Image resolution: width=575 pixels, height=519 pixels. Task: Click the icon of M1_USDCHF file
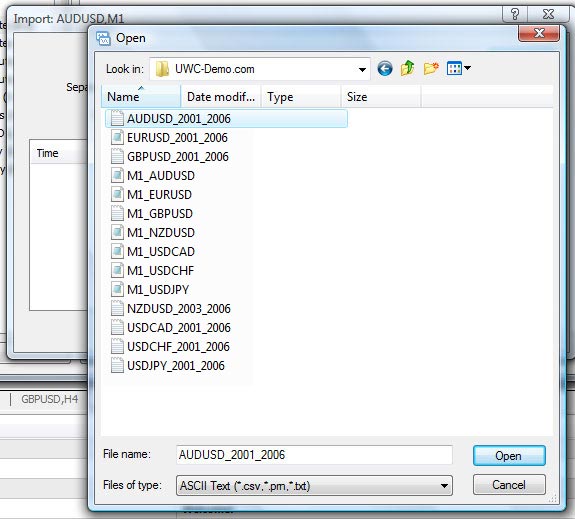[x=117, y=271]
